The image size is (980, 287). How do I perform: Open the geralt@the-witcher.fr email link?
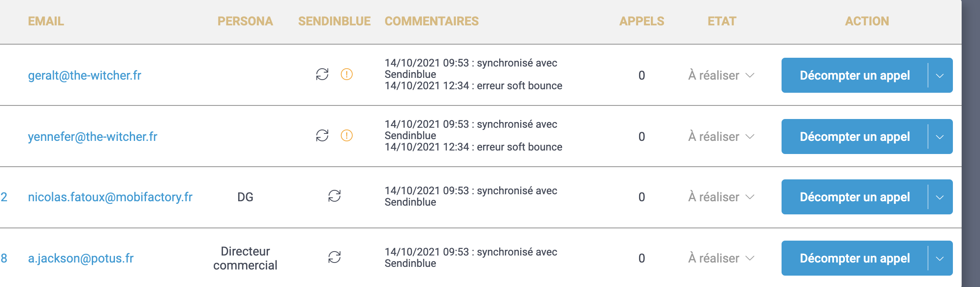(84, 75)
